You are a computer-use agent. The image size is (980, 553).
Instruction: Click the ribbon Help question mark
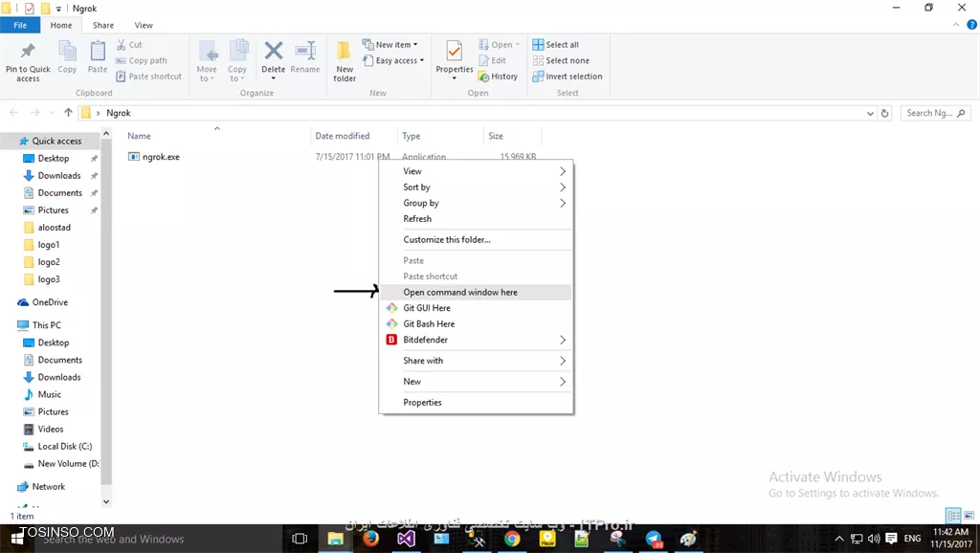972,25
